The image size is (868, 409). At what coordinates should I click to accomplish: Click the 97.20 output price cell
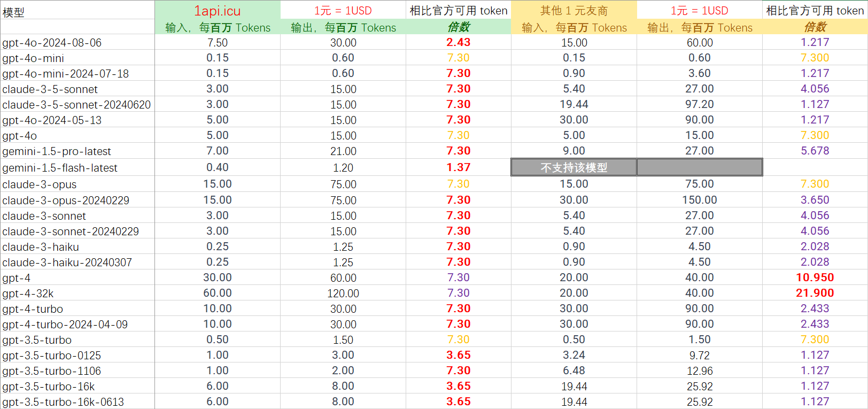click(700, 104)
